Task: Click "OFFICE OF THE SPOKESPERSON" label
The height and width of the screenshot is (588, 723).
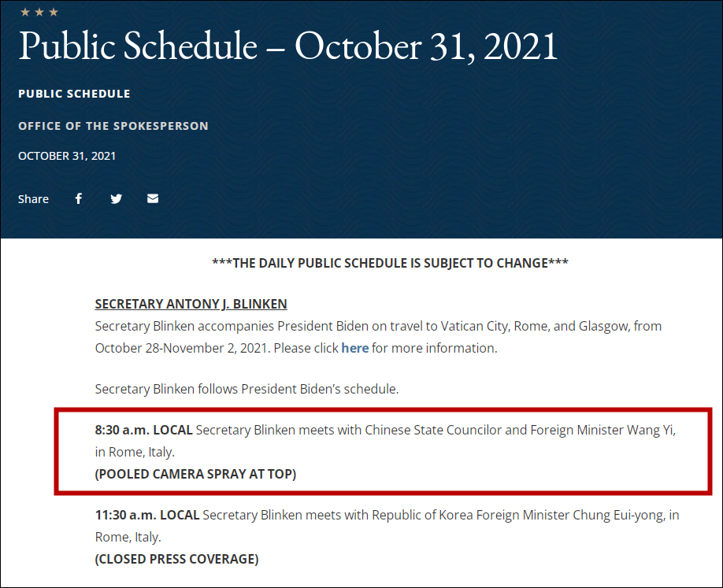Action: [113, 126]
